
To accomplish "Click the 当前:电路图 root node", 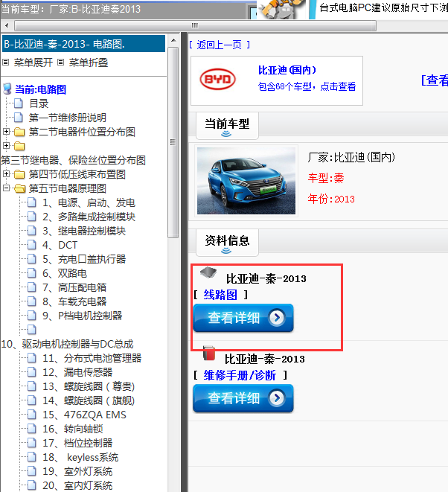I will (x=40, y=89).
